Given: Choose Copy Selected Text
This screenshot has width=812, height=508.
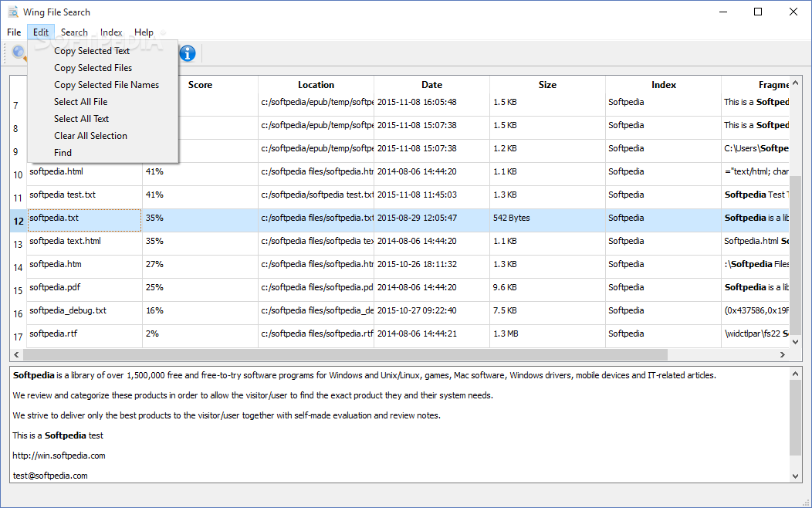Looking at the screenshot, I should click(92, 51).
